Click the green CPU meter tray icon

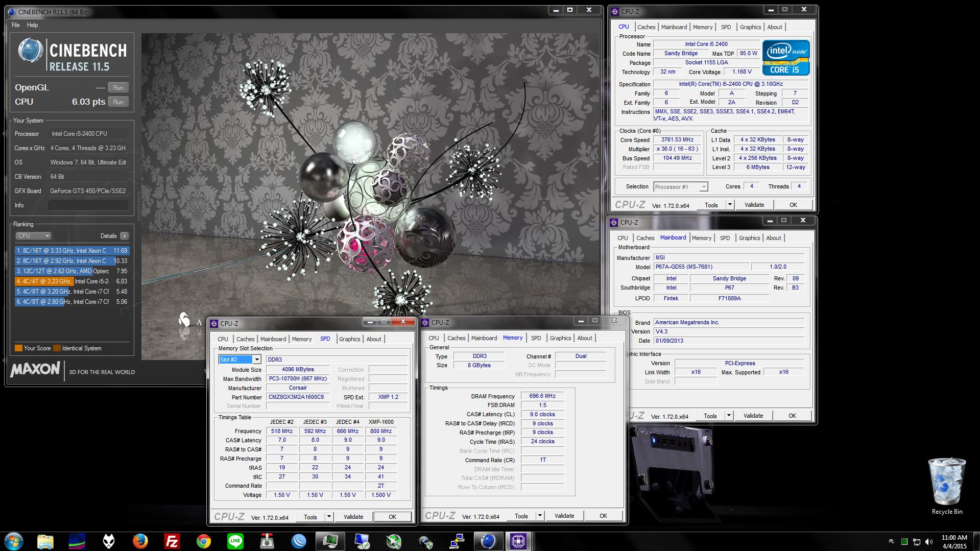(904, 542)
